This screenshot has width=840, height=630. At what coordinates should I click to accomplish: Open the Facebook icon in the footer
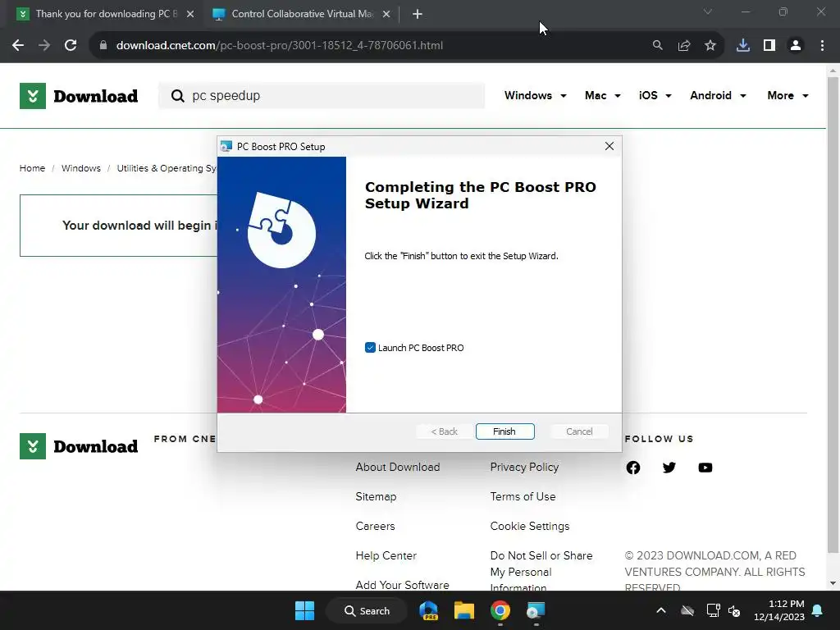point(633,468)
